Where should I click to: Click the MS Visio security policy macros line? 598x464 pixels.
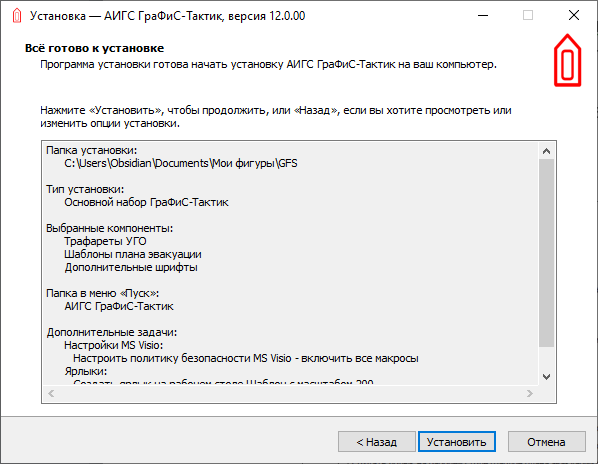pyautogui.click(x=246, y=358)
